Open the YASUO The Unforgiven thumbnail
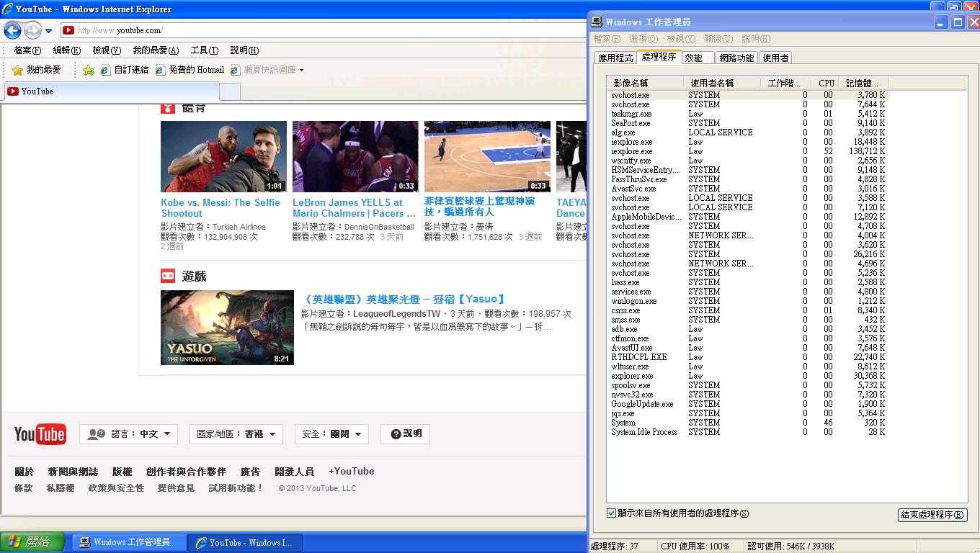 click(x=227, y=328)
